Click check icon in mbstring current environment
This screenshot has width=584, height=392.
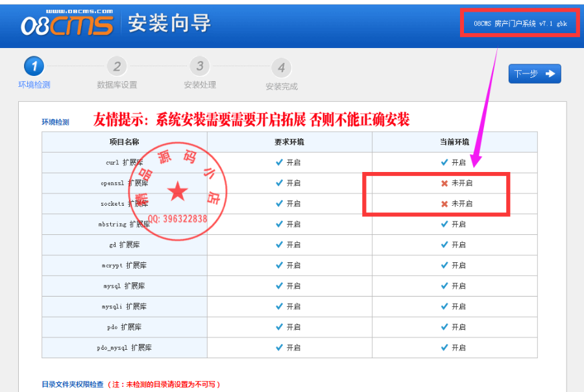[x=444, y=225]
